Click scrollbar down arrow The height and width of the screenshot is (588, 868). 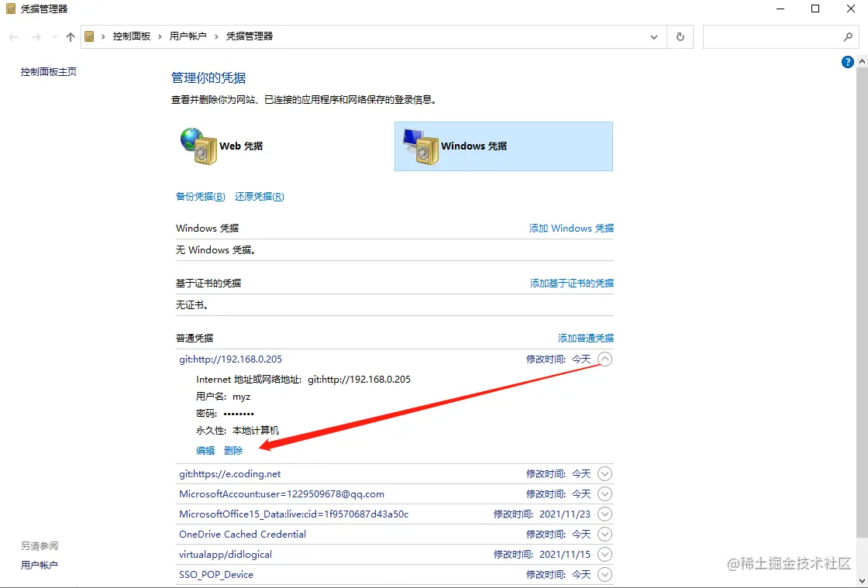pos(863,581)
